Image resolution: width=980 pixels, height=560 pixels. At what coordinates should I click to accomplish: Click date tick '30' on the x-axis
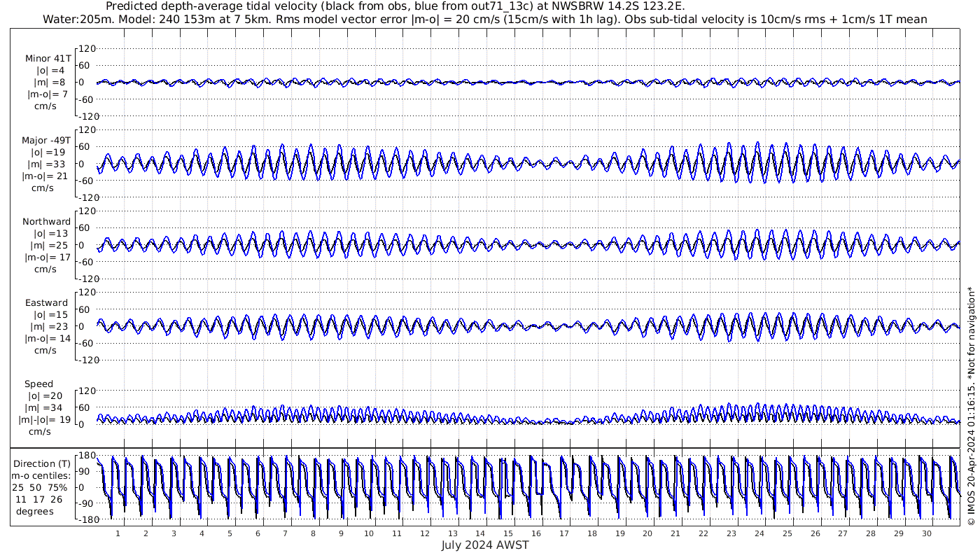tap(926, 533)
